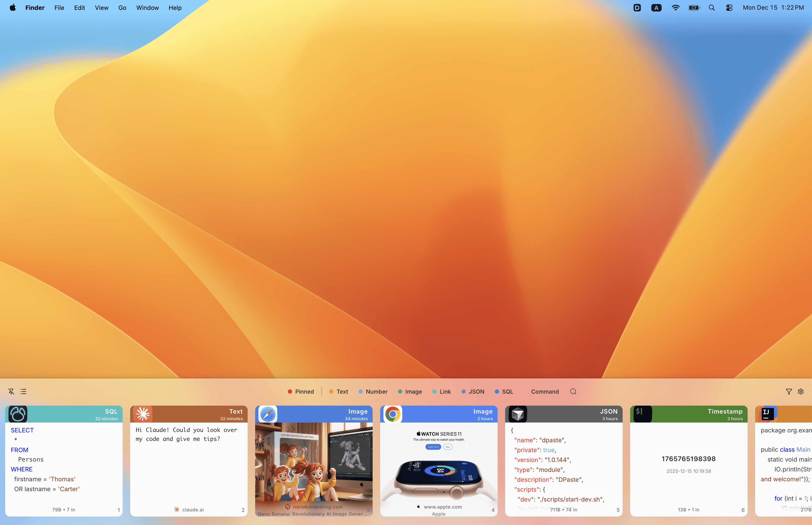This screenshot has height=525, width=812.
Task: Click the search magnifier next to Command
Action: [x=573, y=391]
